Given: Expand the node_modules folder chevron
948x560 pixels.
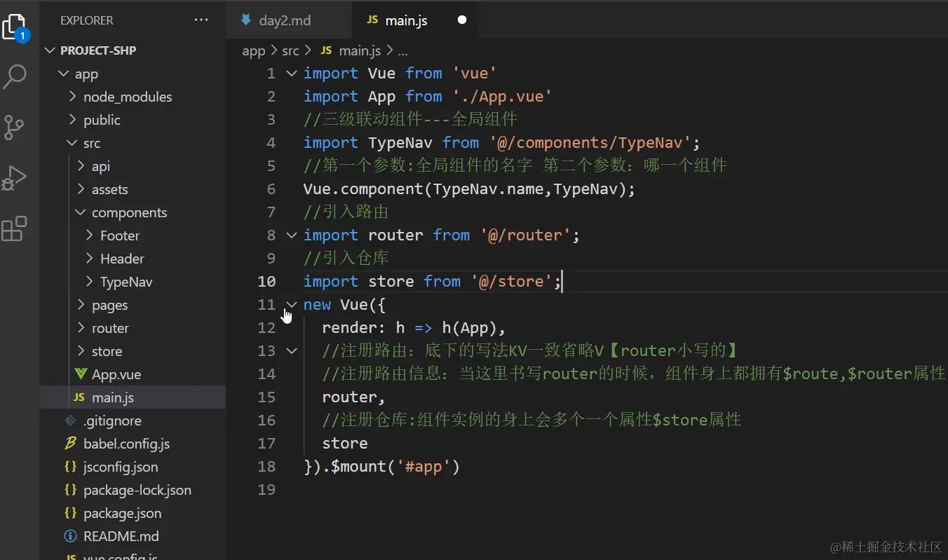Looking at the screenshot, I should click(x=72, y=97).
